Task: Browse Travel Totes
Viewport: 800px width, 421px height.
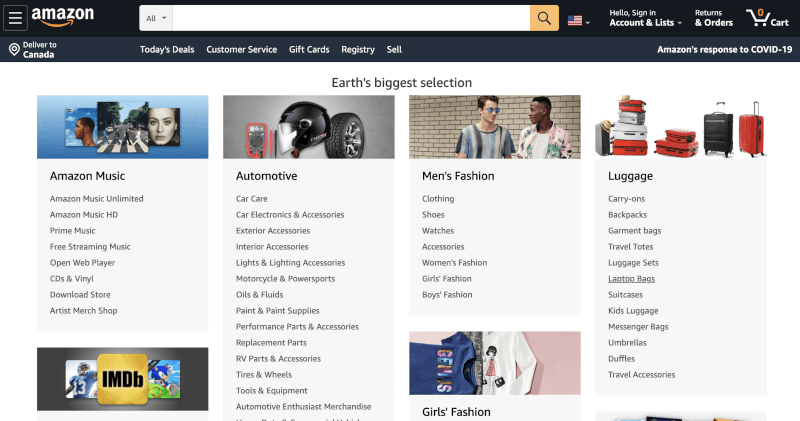Action: pos(630,246)
